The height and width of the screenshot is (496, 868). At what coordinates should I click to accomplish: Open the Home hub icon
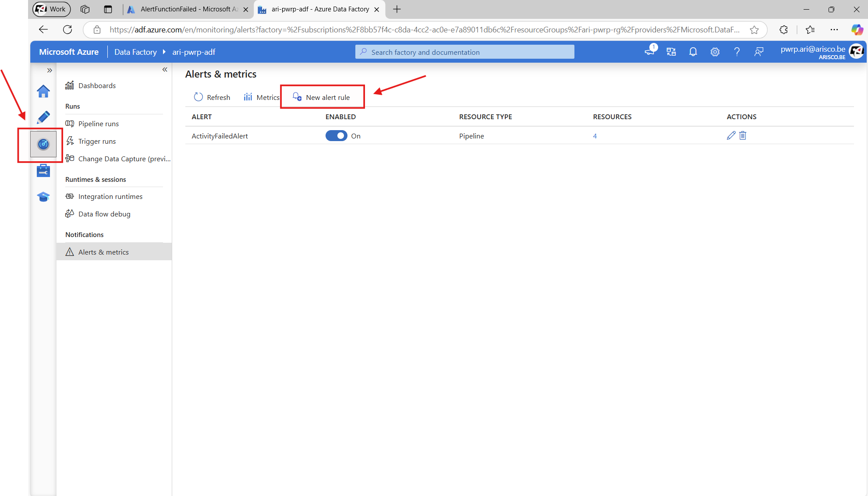click(x=43, y=91)
